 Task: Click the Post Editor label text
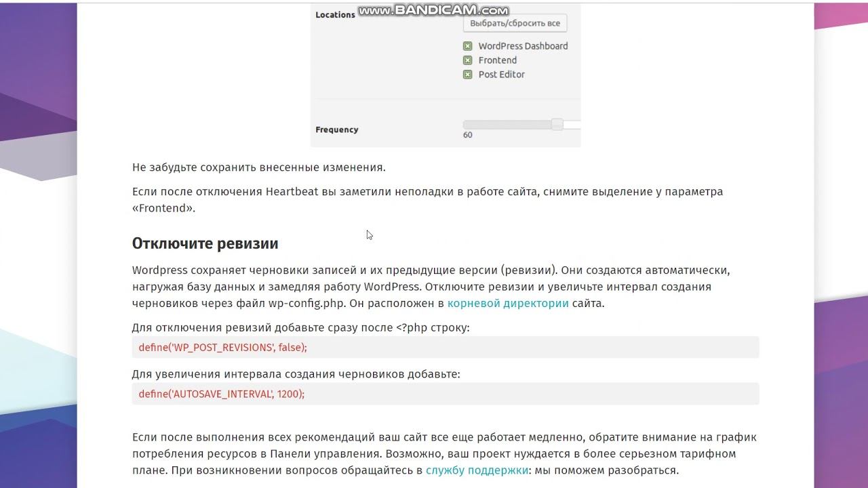pyautogui.click(x=501, y=75)
